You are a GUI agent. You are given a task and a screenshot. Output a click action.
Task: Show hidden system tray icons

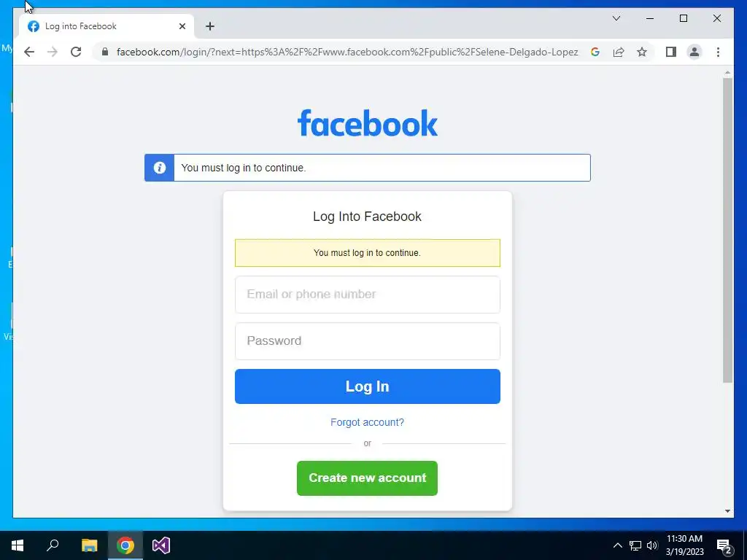[617, 545]
